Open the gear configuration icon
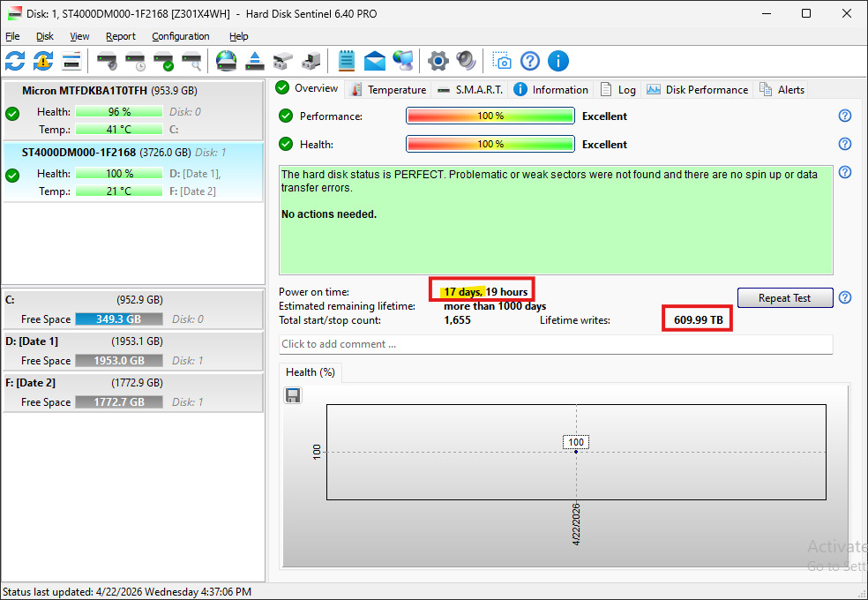 tap(438, 61)
